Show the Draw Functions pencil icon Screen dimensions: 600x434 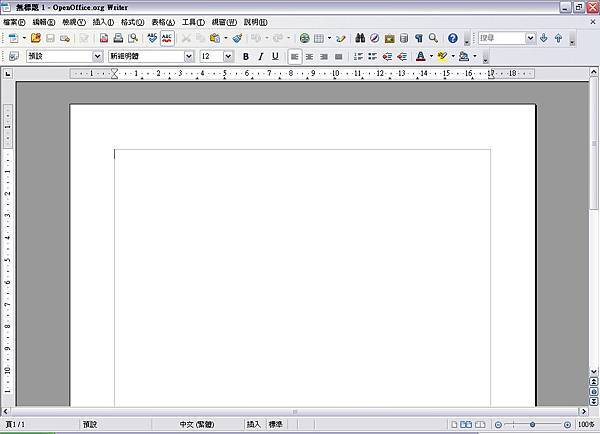(x=341, y=38)
